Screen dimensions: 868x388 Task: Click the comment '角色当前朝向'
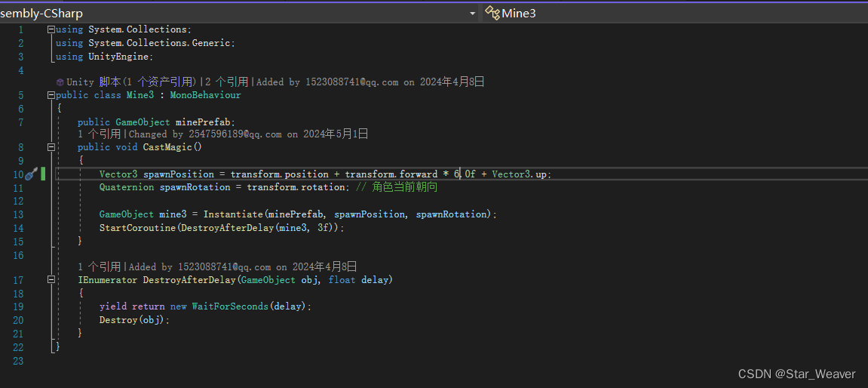[x=404, y=187]
